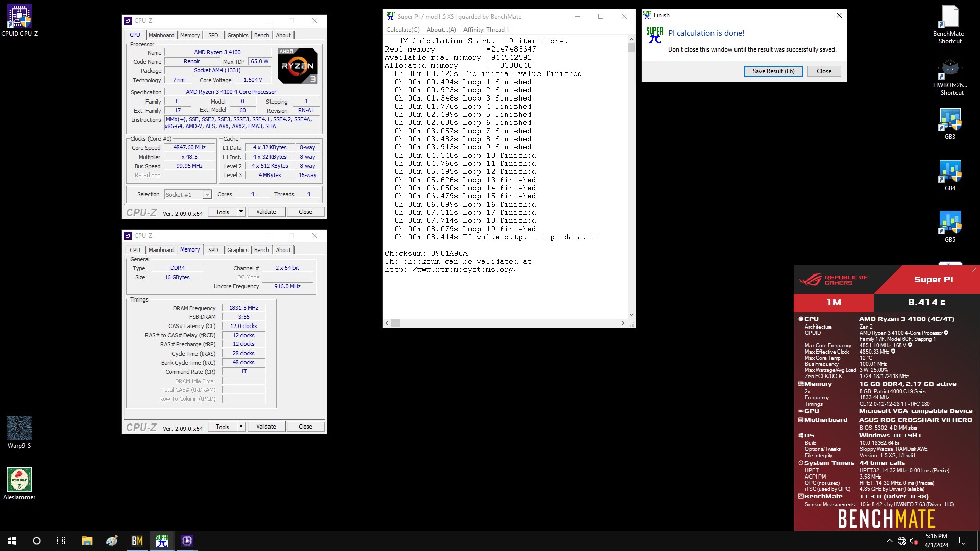Click the paint palette taskbar icon

[112, 541]
